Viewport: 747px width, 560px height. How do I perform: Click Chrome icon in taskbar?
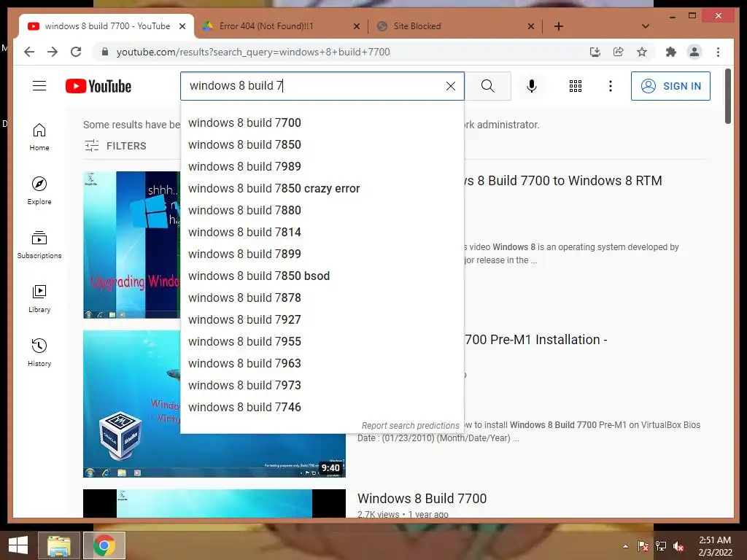coord(104,545)
